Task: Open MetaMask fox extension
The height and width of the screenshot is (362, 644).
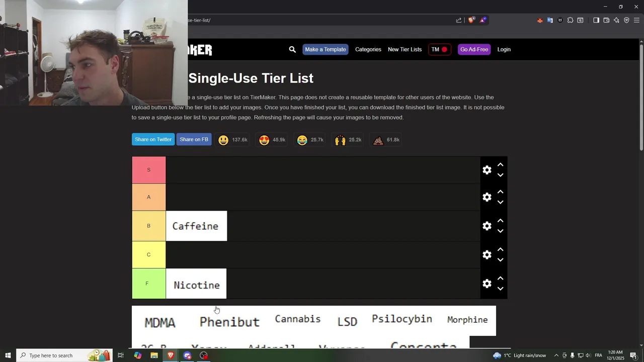Action: point(540,20)
